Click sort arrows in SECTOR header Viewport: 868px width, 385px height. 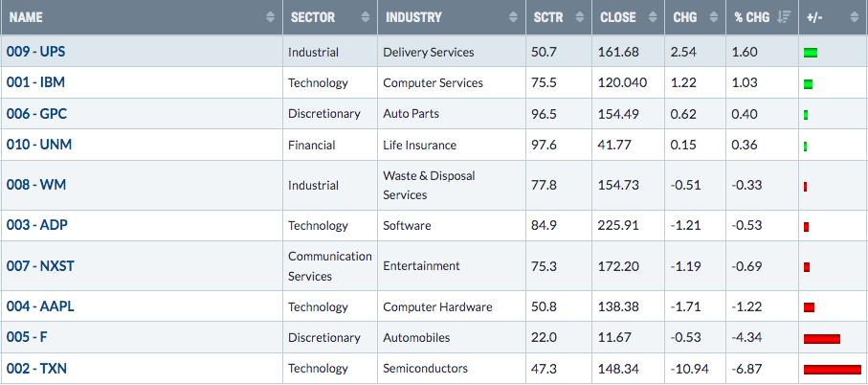tap(366, 17)
